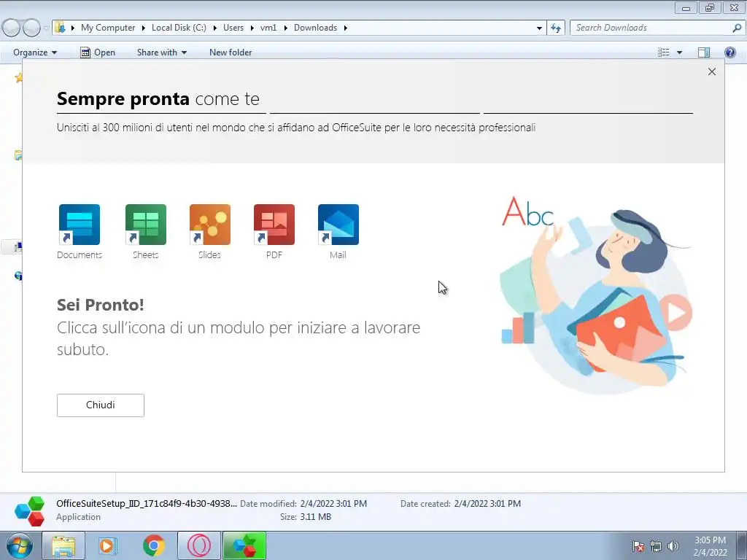The image size is (747, 560).
Task: Open Opera GX from taskbar
Action: [199, 545]
